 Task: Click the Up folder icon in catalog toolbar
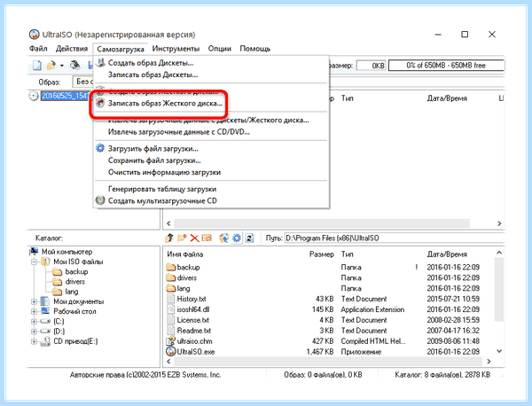point(169,238)
